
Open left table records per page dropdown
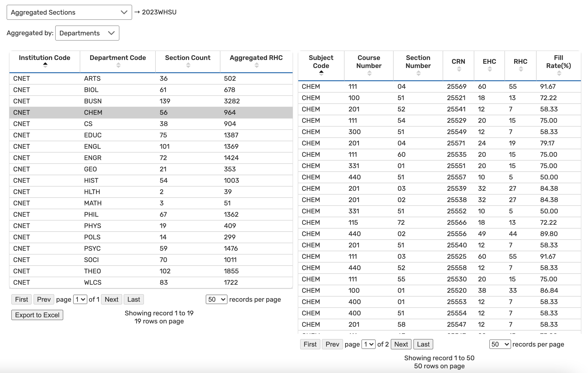point(216,300)
